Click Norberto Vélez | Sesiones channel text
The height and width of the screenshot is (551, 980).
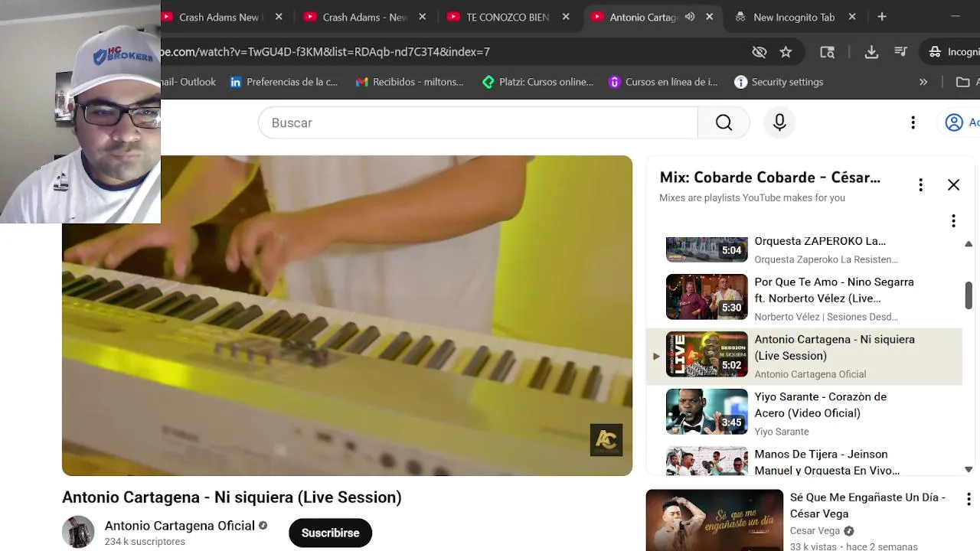pos(826,317)
